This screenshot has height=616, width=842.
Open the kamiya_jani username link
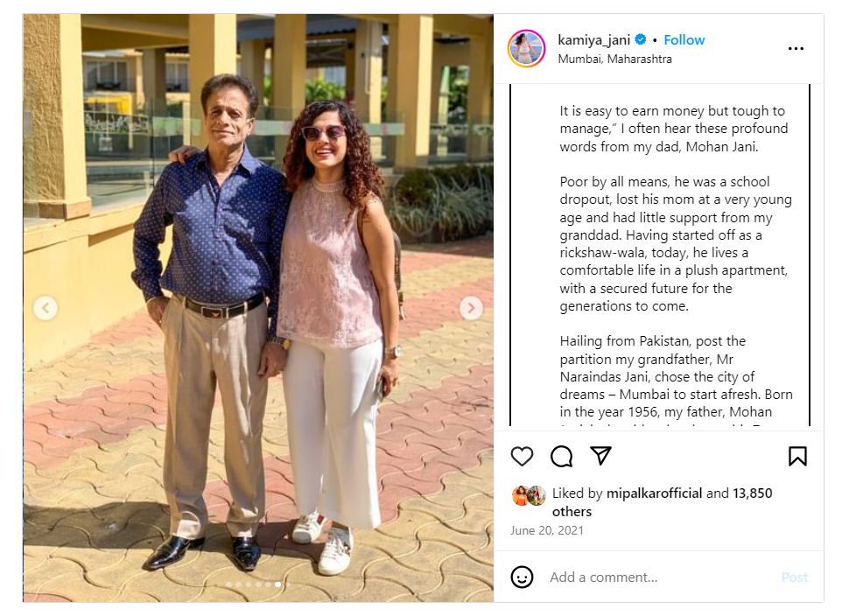tap(594, 40)
